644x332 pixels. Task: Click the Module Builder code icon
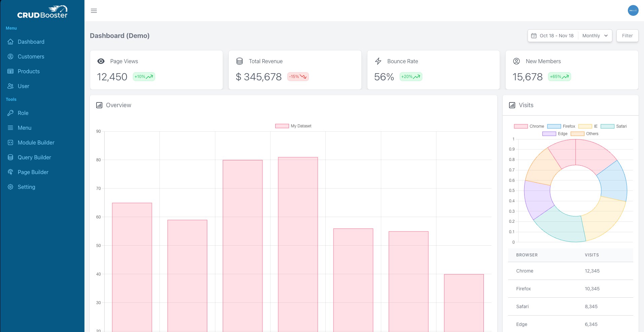click(x=10, y=142)
